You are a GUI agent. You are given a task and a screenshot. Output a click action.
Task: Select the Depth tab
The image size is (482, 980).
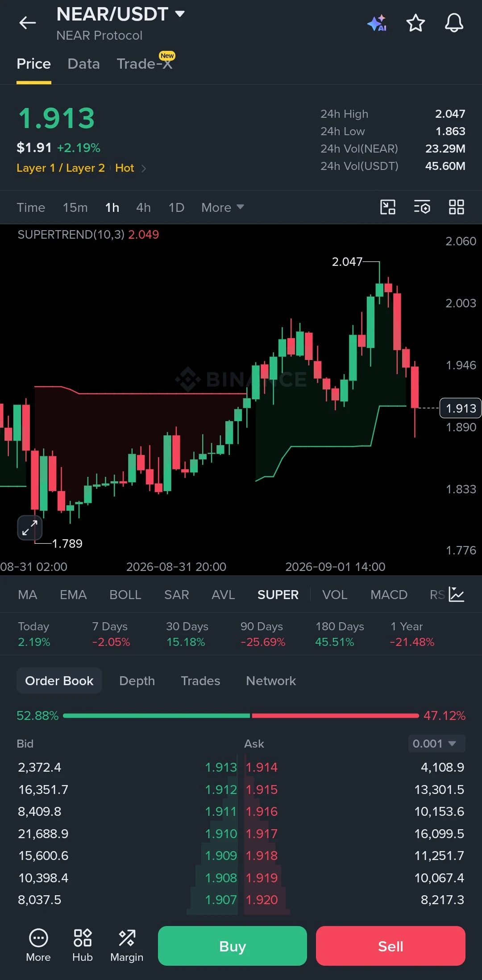tap(137, 681)
